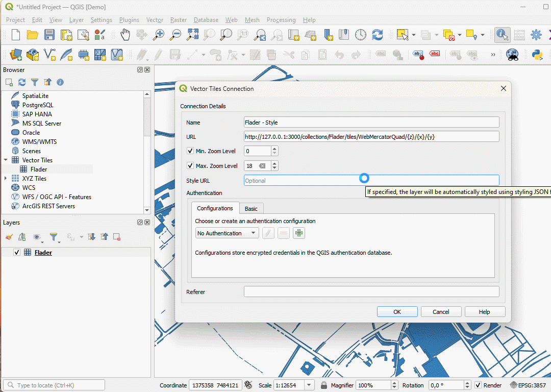551x392 pixels.
Task: Open the Data Source Manager icon
Action: (x=16, y=55)
